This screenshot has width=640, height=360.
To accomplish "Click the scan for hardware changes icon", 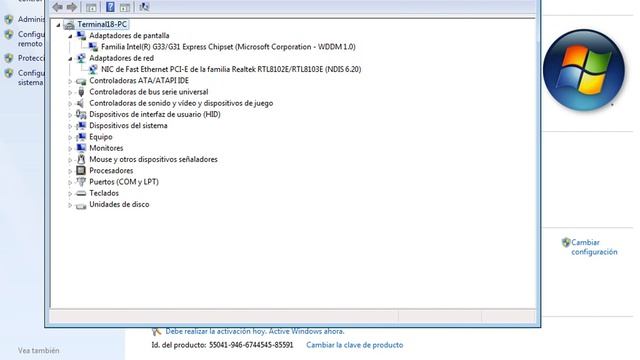I will (144, 7).
